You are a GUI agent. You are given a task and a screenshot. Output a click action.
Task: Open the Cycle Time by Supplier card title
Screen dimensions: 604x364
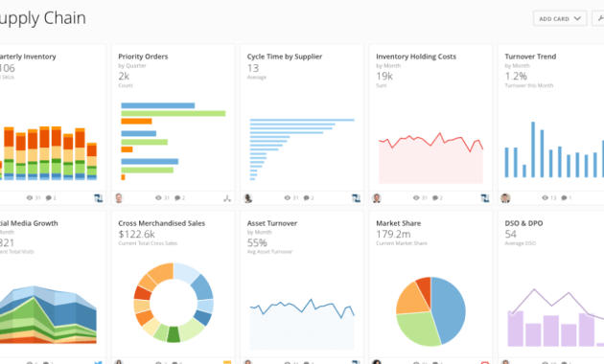click(285, 57)
